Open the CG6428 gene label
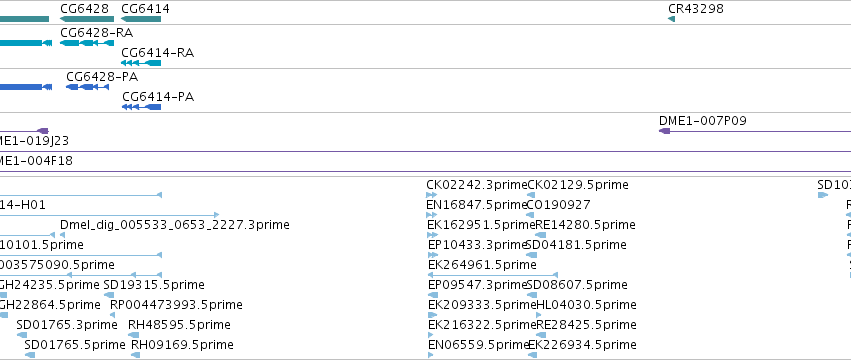Viewport: 851px width, 360px height. [84, 9]
